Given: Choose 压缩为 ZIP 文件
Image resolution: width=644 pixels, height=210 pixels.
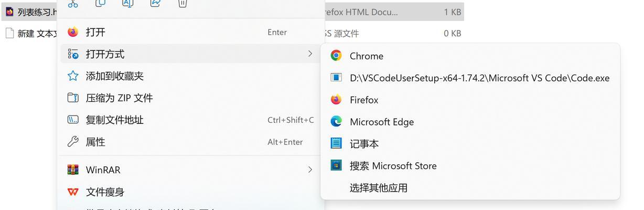Looking at the screenshot, I should (x=190, y=98).
